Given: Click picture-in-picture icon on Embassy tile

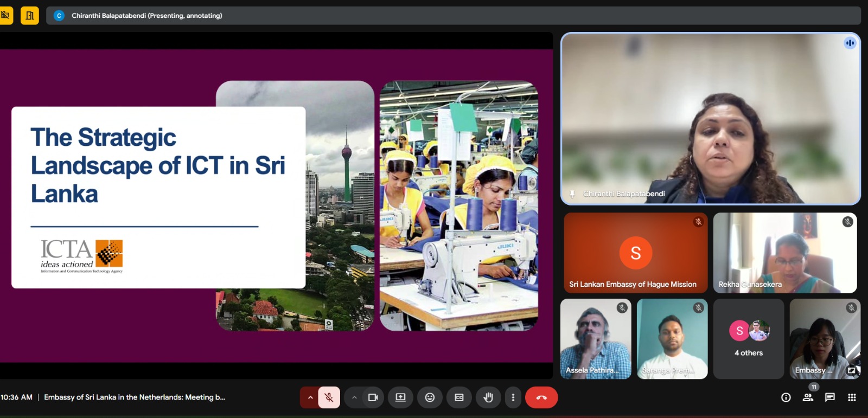Looking at the screenshot, I should 852,370.
